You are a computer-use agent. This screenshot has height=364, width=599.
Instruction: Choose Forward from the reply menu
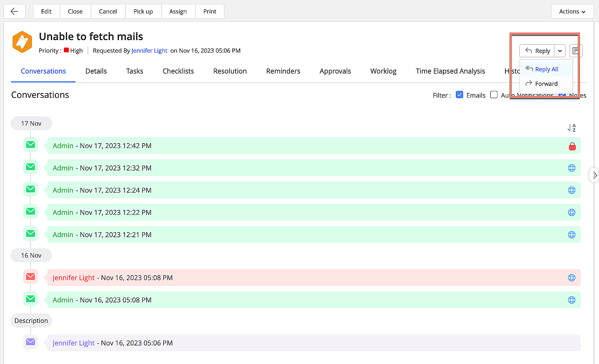(546, 84)
